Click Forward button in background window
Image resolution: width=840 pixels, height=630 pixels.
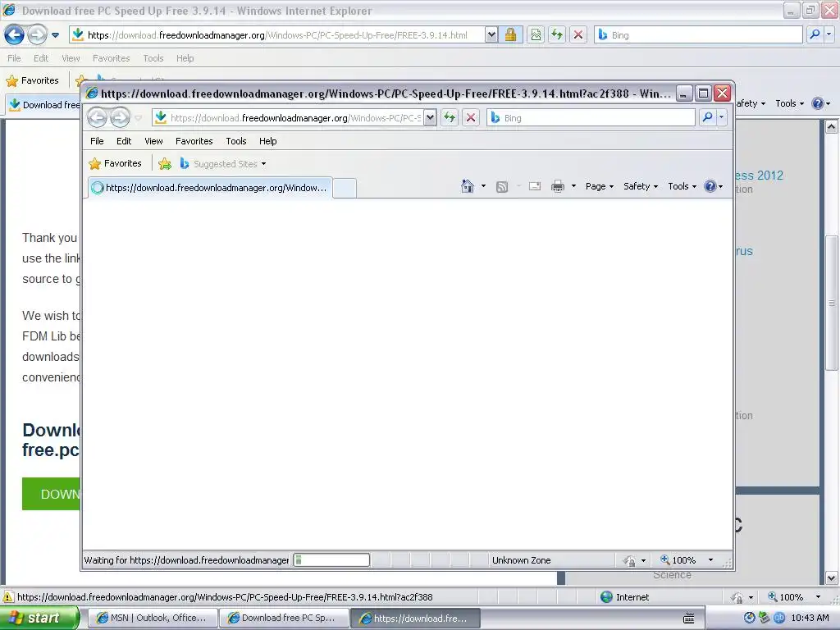click(37, 34)
